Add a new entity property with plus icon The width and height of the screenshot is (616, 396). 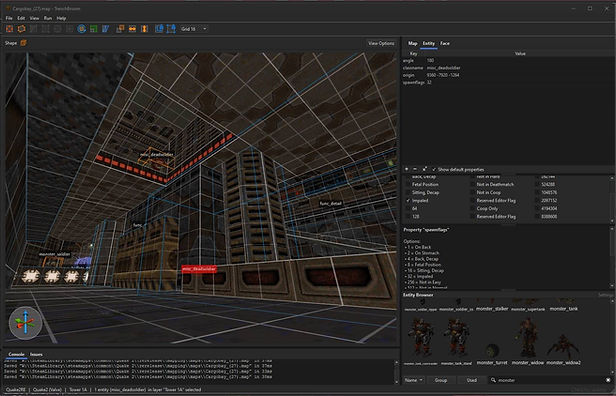[407, 169]
